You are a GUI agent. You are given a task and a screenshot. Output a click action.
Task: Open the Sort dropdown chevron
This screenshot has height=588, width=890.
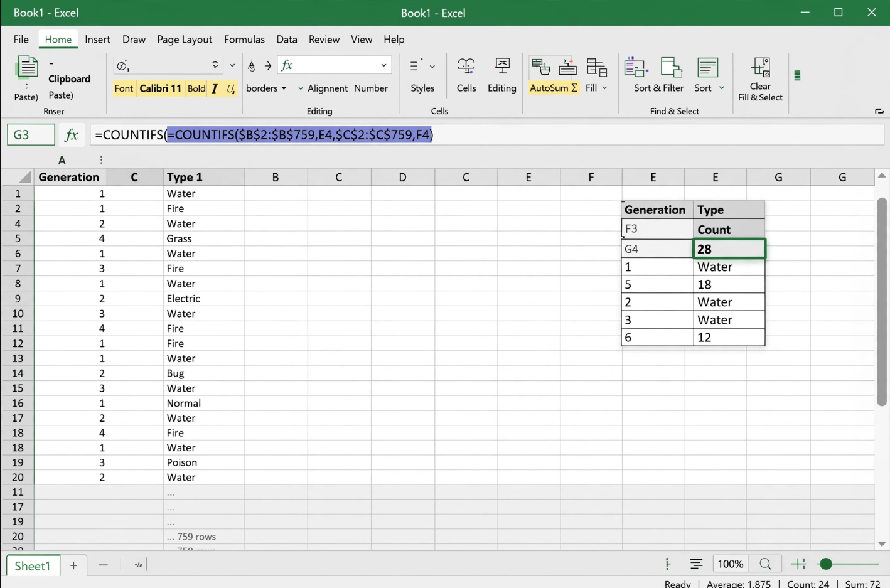click(721, 88)
